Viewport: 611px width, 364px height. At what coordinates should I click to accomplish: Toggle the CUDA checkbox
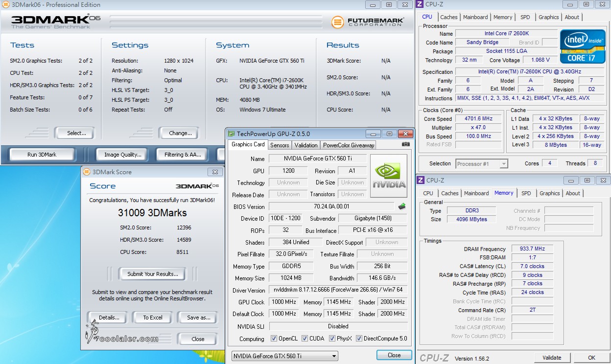tap(305, 339)
